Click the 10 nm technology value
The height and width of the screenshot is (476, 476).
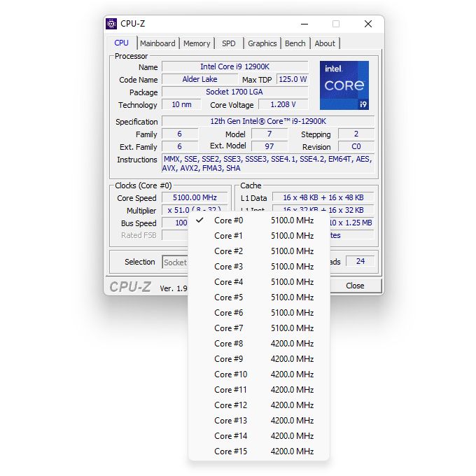coord(181,105)
